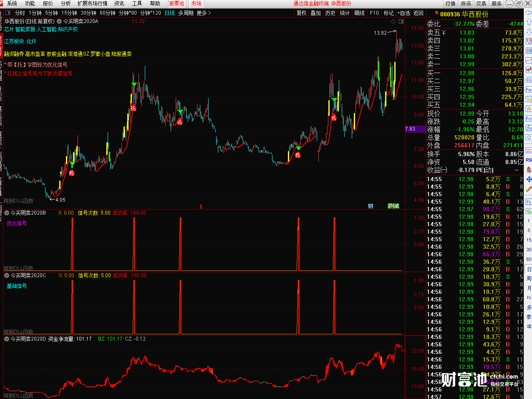Click the 财 badge at chart bottom

[x=371, y=206]
